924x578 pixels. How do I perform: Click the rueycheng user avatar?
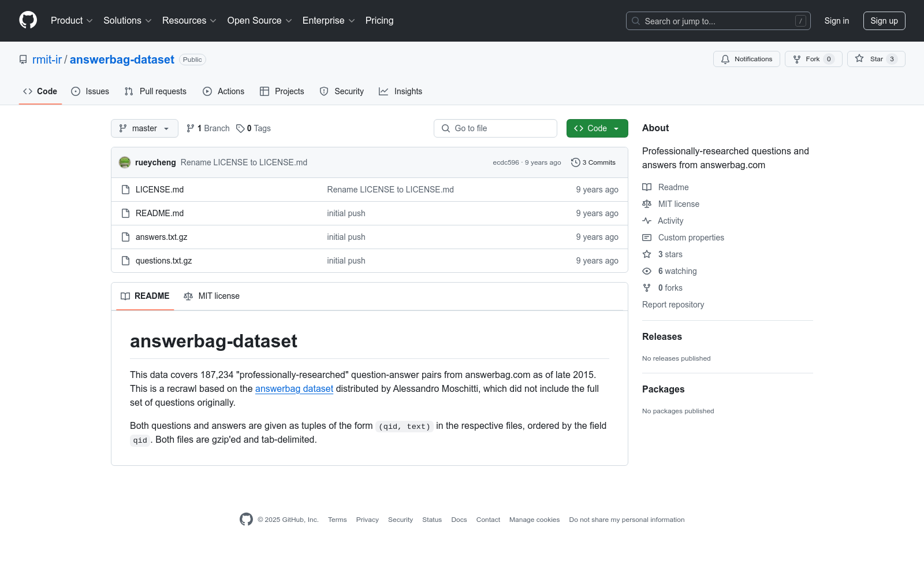tap(125, 162)
